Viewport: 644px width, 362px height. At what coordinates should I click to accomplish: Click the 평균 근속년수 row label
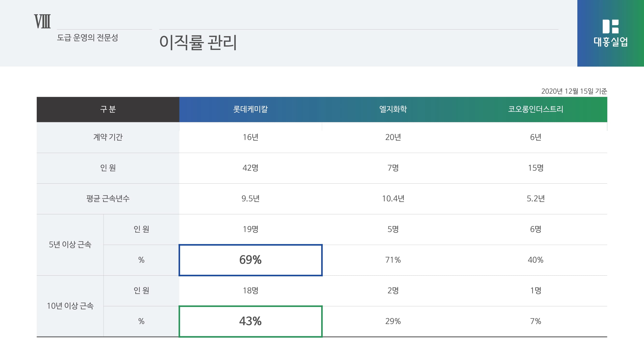108,199
